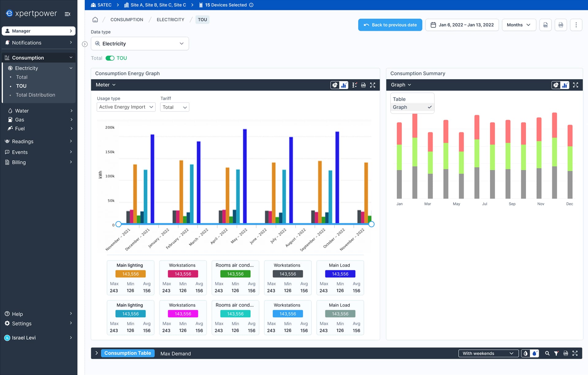Expand Consumption Energy Graph to fullscreen
This screenshot has height=375, width=588.
tap(372, 85)
